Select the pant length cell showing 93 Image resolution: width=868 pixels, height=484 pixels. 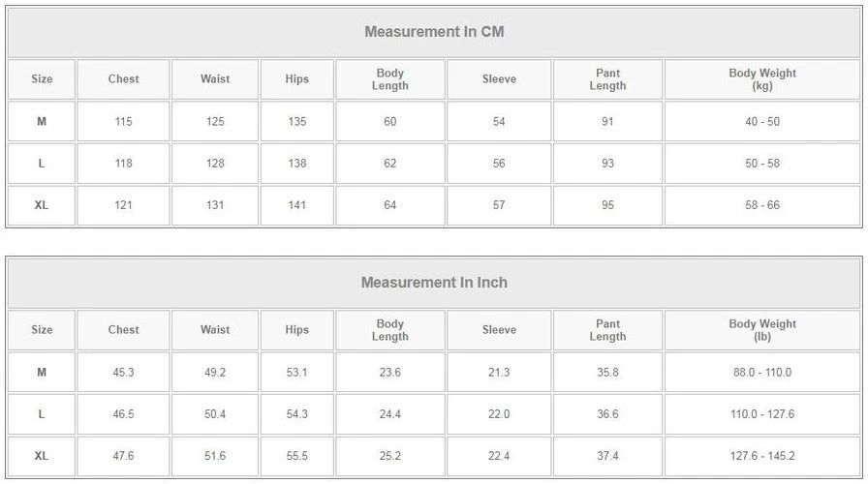tap(607, 164)
